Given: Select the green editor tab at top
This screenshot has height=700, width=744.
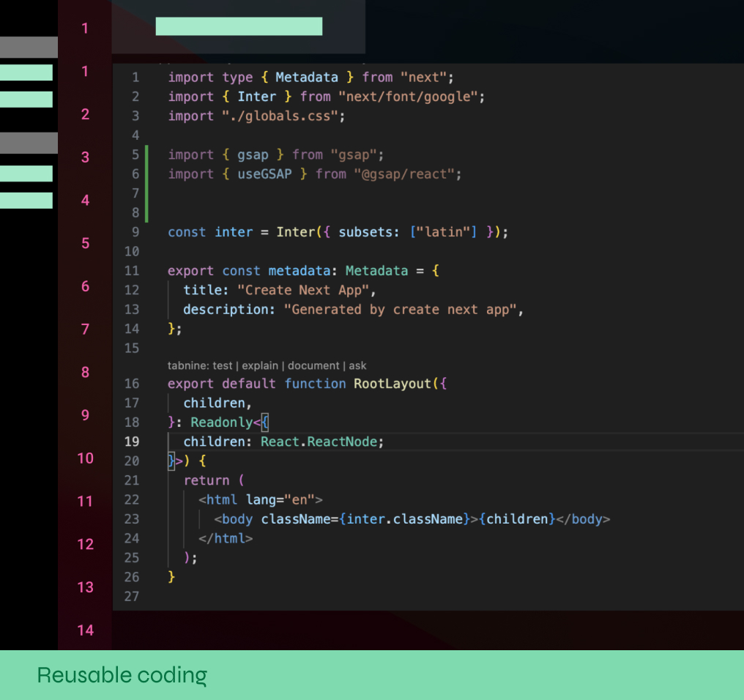Looking at the screenshot, I should tap(238, 26).
